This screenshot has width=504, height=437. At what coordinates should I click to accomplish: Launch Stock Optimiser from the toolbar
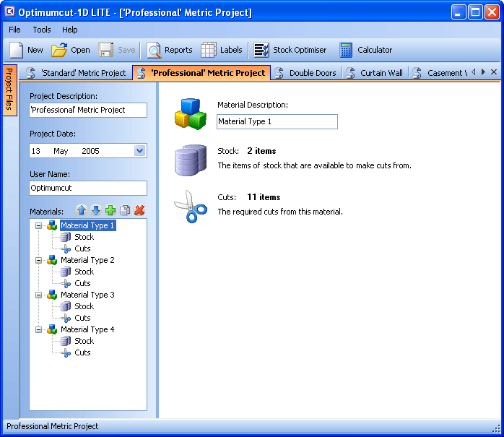coord(261,50)
